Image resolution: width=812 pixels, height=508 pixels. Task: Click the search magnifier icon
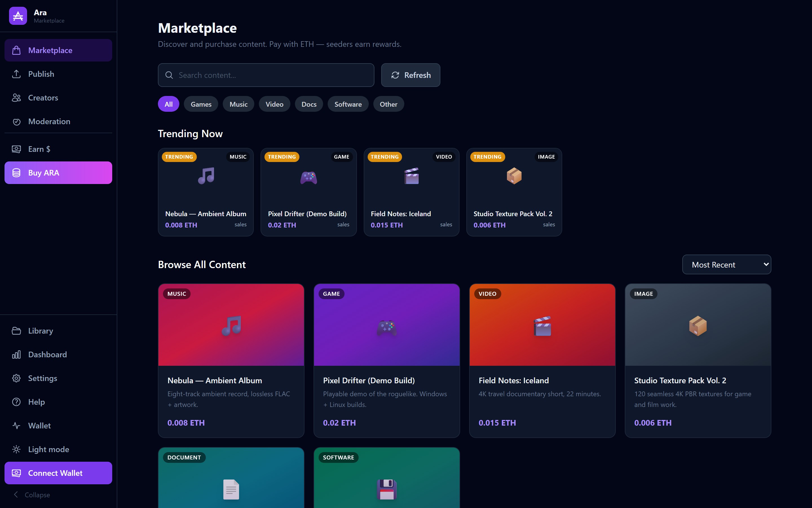tap(169, 75)
